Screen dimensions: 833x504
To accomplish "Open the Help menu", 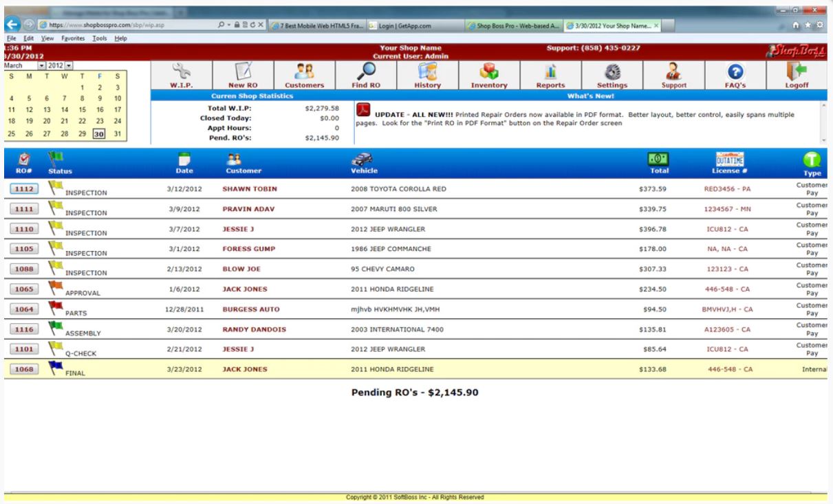I will coord(121,39).
